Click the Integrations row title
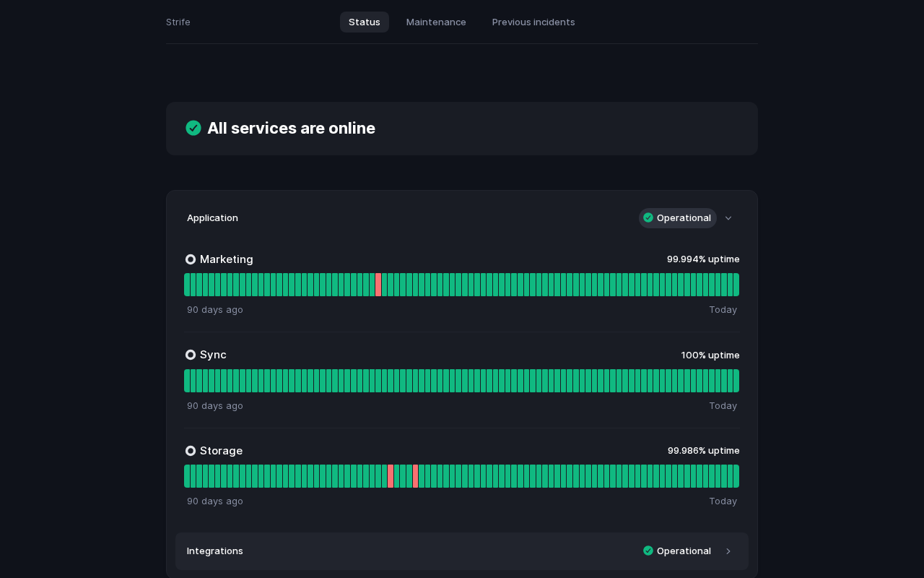The width and height of the screenshot is (924, 578). (x=215, y=551)
